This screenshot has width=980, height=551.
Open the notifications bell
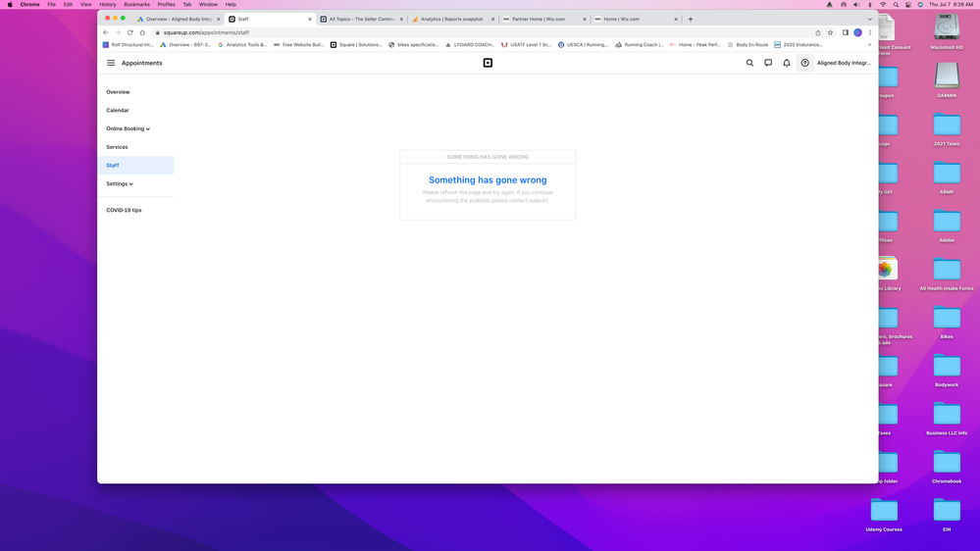pyautogui.click(x=786, y=63)
